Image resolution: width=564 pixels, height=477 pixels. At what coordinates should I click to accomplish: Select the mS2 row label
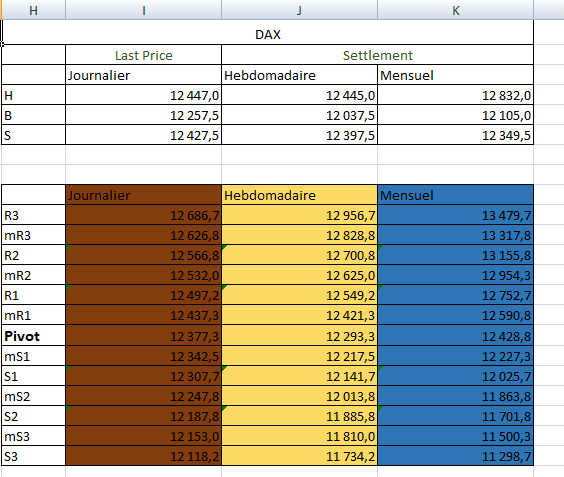coord(33,396)
